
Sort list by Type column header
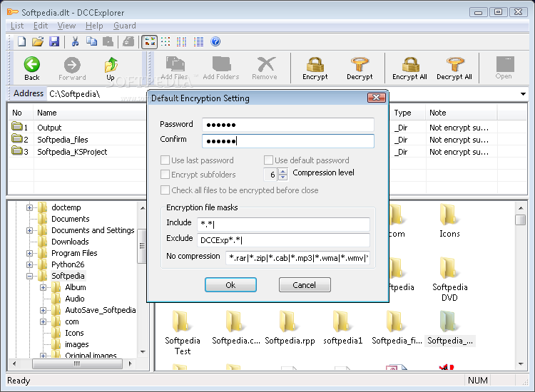pyautogui.click(x=407, y=113)
